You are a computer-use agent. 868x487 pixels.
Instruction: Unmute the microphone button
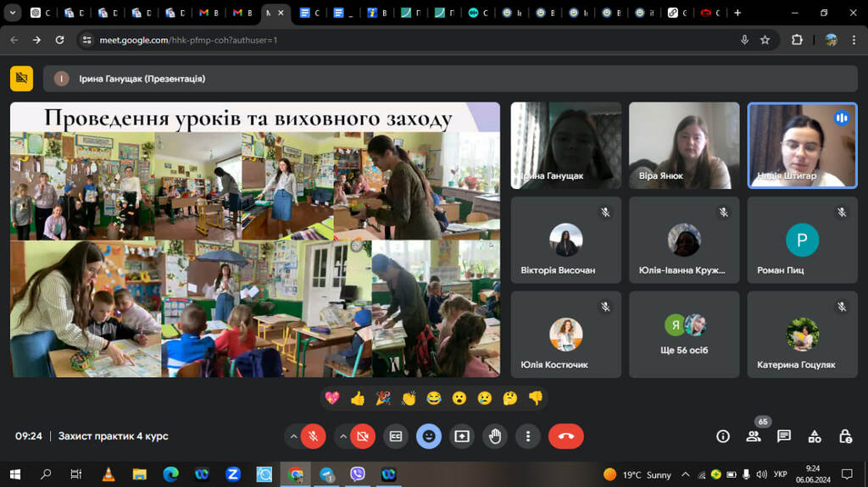click(x=313, y=436)
